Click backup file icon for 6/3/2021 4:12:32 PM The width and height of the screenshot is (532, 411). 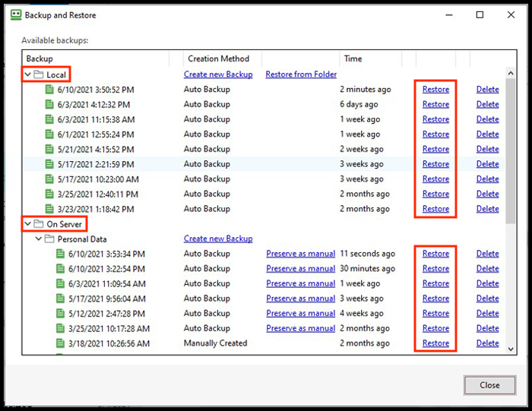(49, 104)
